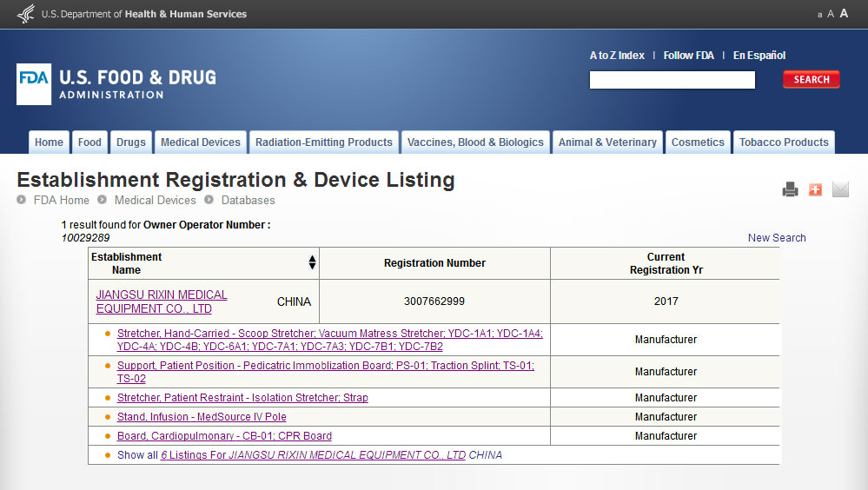Screen dimensions: 868x490
Task: Click the HHS eagle logo
Action: (25, 14)
